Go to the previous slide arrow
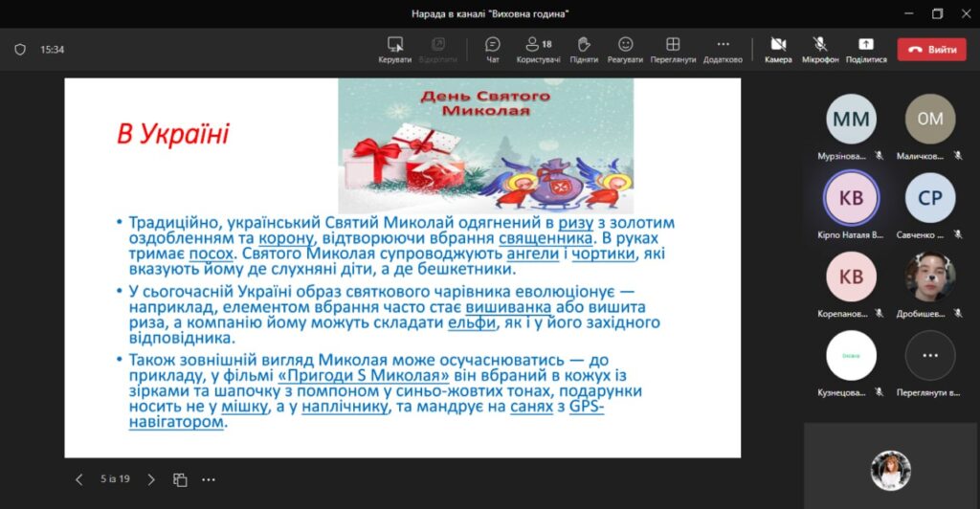Viewport: 980px width, 509px height. [79, 479]
